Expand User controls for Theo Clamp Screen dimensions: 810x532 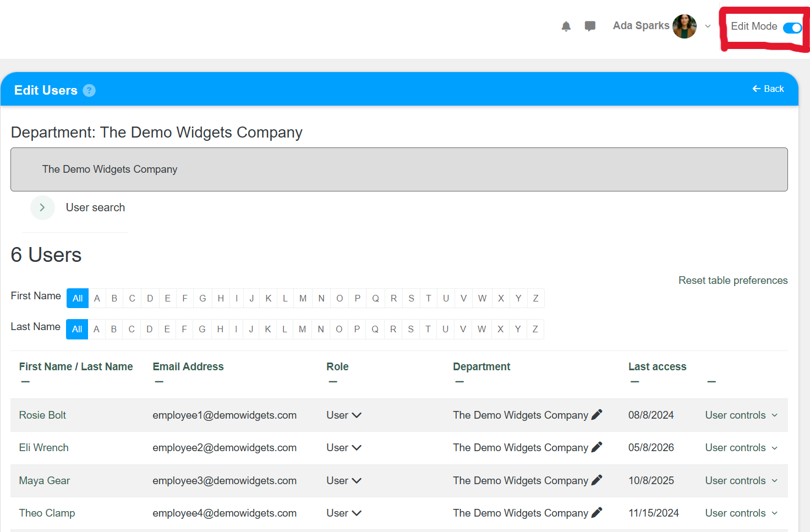[742, 513]
